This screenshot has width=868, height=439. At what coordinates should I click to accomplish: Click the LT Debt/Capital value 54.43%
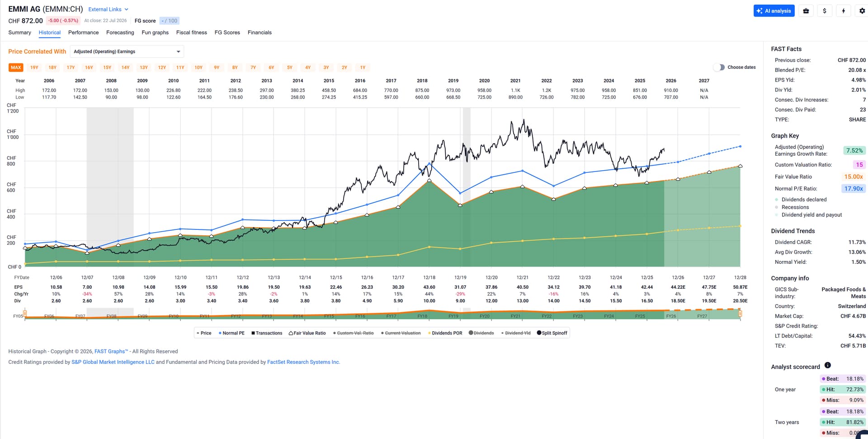point(857,336)
